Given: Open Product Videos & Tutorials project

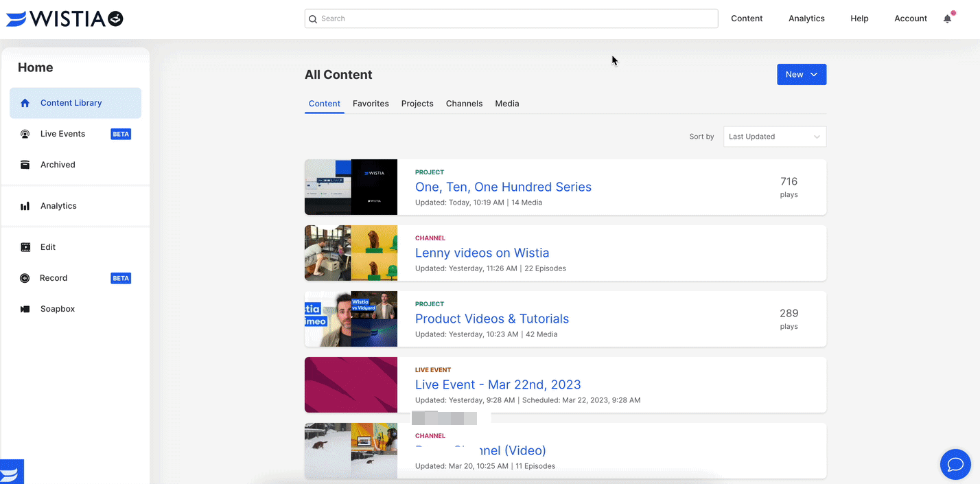Looking at the screenshot, I should pyautogui.click(x=492, y=319).
